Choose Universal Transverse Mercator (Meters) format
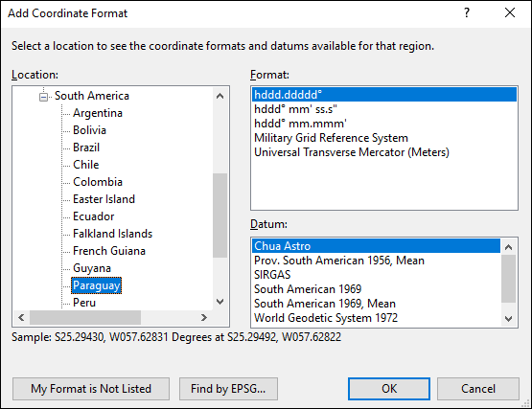Viewport: 532px width, 409px height. 384,152
